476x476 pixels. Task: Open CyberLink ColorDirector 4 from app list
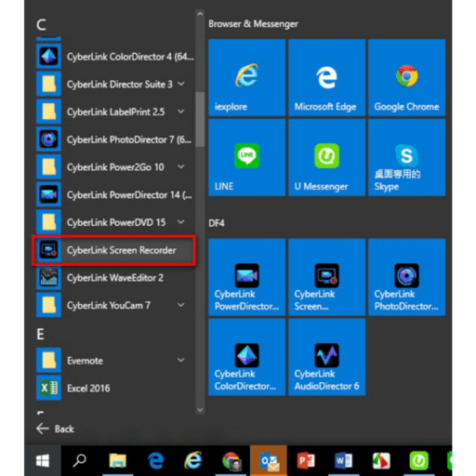114,57
